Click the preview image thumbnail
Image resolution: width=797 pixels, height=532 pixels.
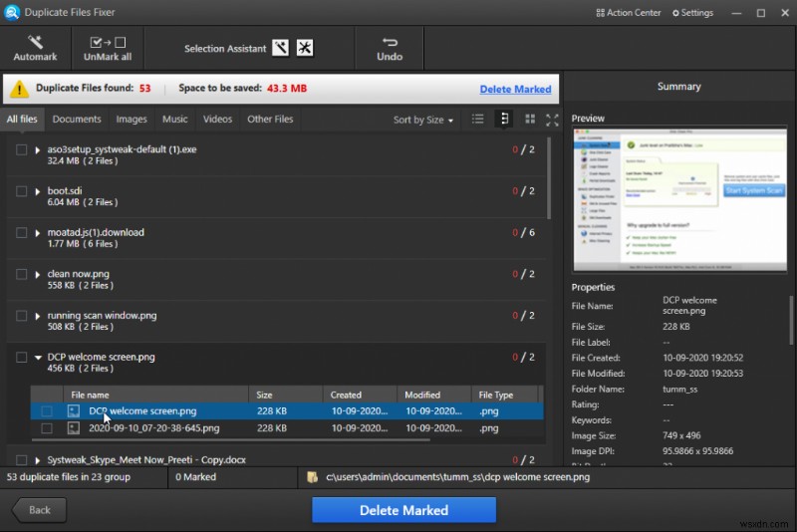tap(680, 199)
